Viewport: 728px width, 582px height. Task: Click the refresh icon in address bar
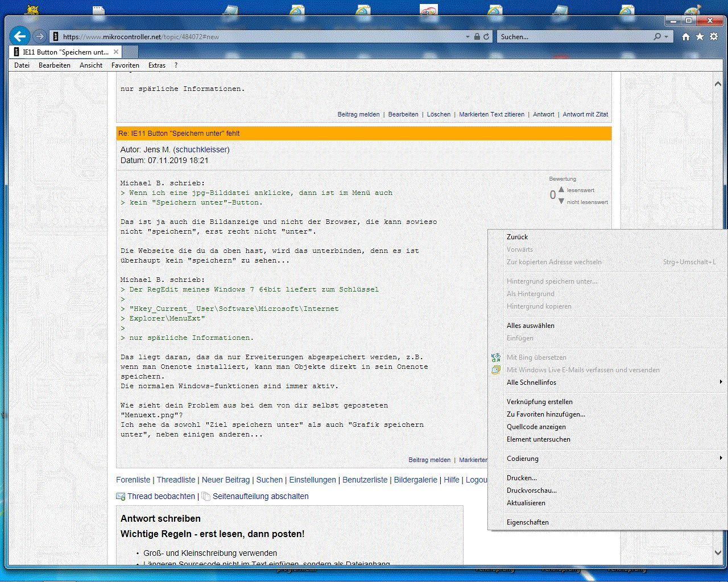(486, 36)
